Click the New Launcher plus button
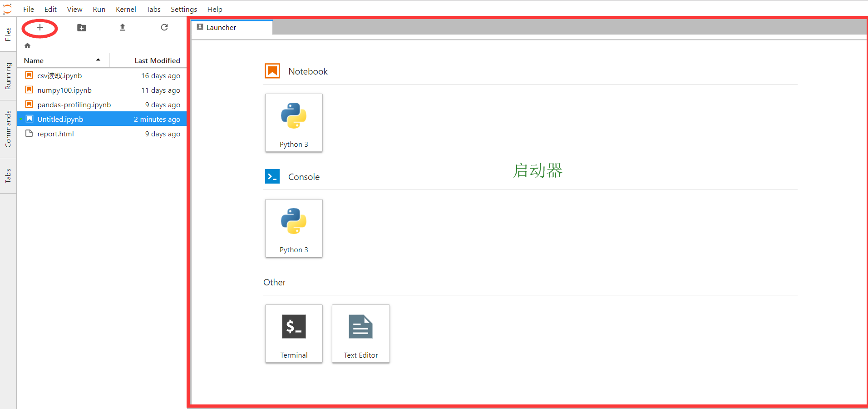This screenshot has height=409, width=868. tap(40, 28)
